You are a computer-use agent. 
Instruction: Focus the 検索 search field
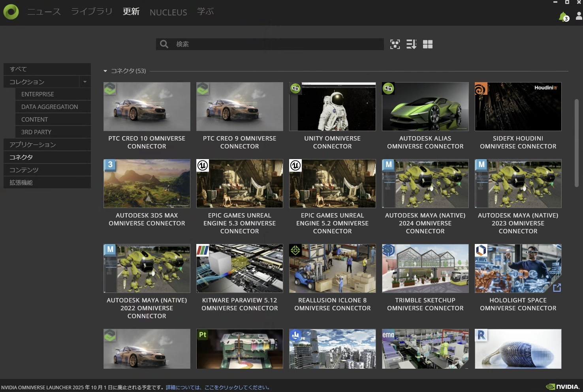[276, 44]
